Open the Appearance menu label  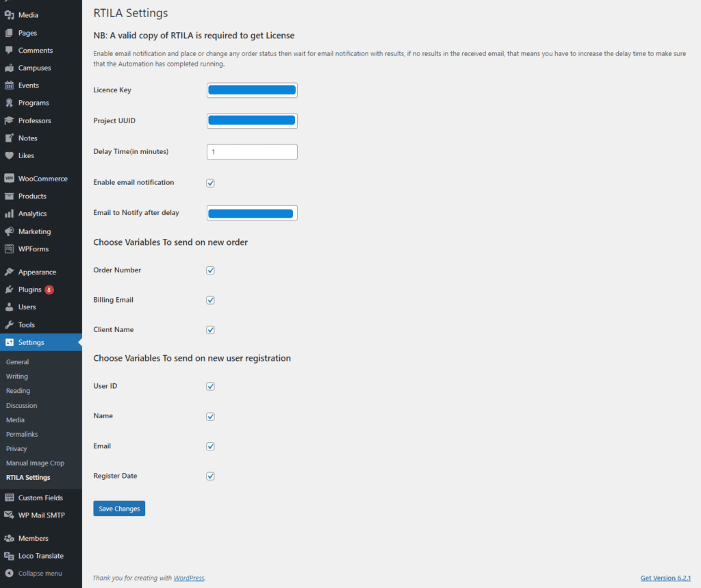pos(37,272)
